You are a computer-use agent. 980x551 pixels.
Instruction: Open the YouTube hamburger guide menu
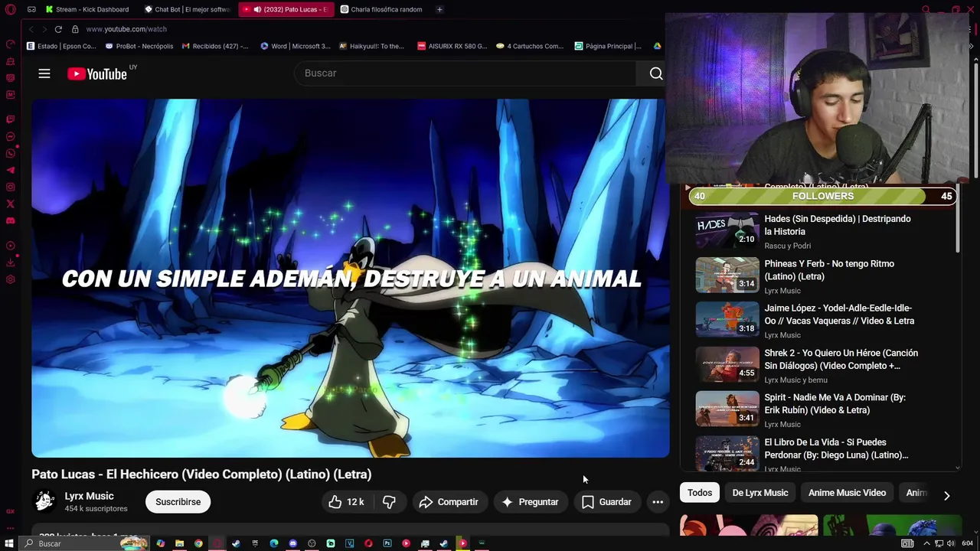(44, 73)
